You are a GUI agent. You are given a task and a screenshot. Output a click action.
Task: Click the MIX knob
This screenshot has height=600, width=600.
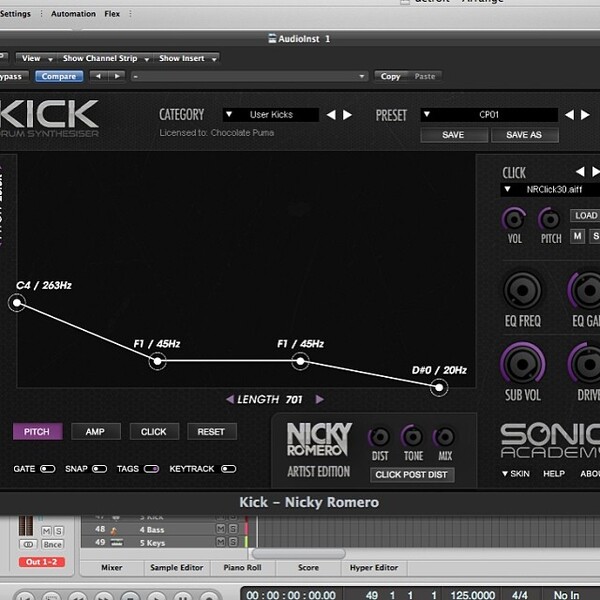point(445,437)
